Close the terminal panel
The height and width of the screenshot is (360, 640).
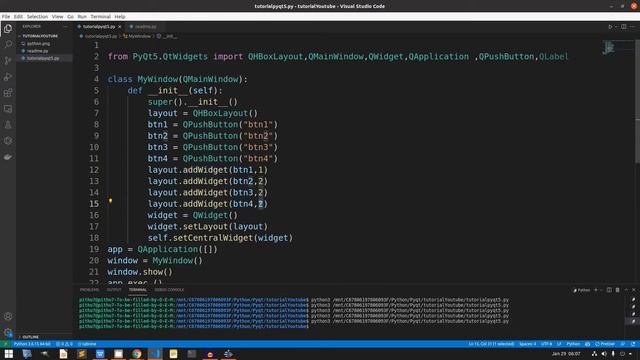tap(634, 290)
